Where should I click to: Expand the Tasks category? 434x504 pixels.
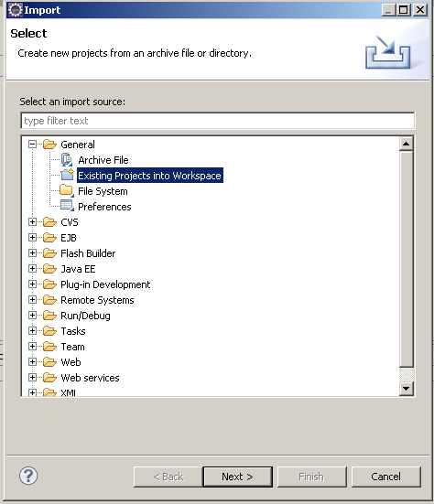pos(32,331)
